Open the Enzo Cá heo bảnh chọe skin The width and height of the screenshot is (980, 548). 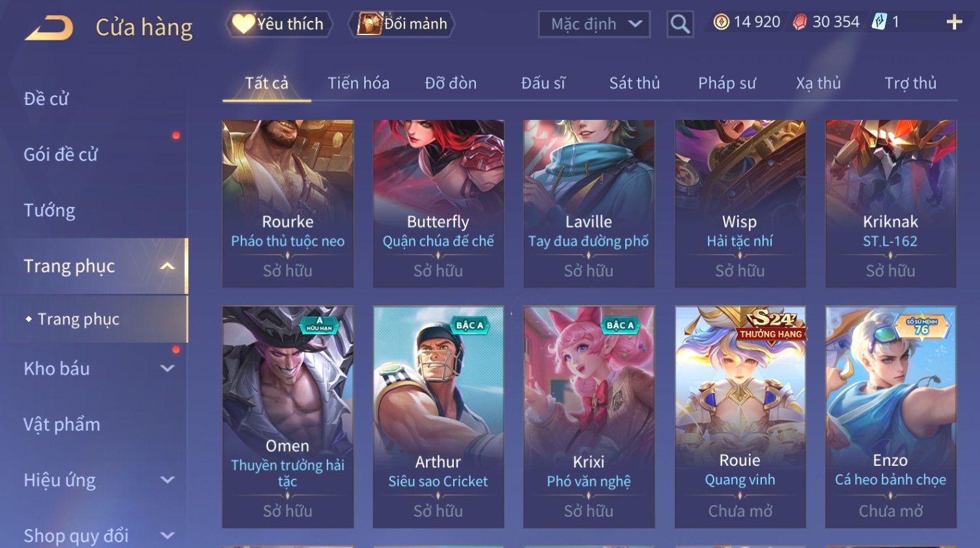coord(890,416)
